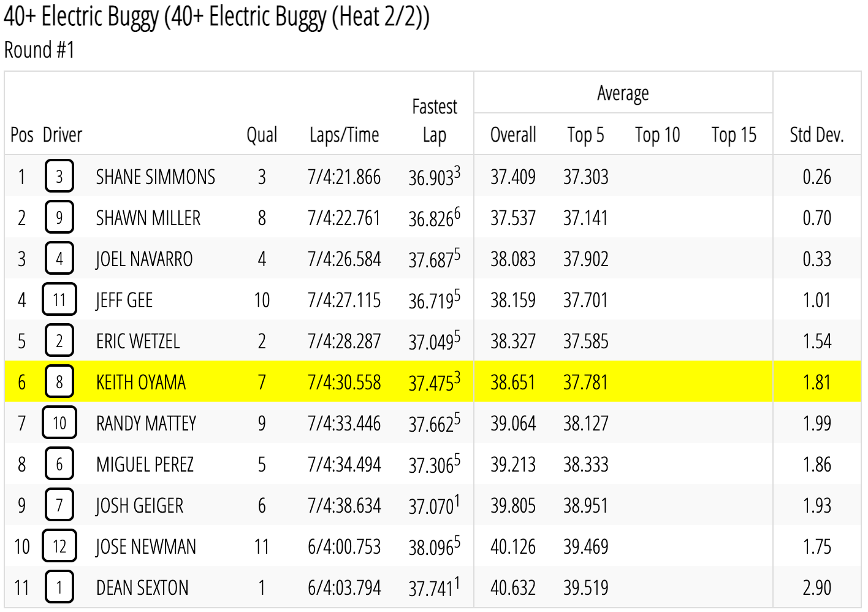The image size is (868, 612).
Task: Open driver SHANE SIMMONS
Action: (x=156, y=177)
